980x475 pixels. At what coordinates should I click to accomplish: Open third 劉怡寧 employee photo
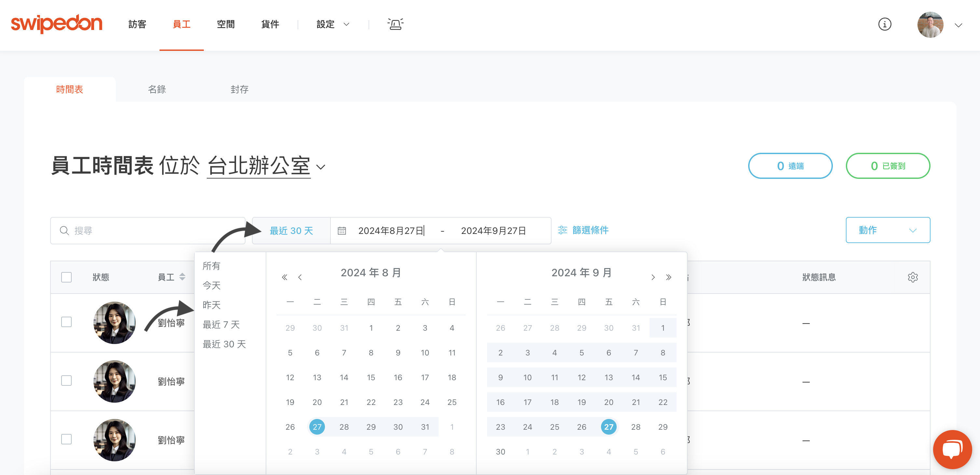[115, 440]
